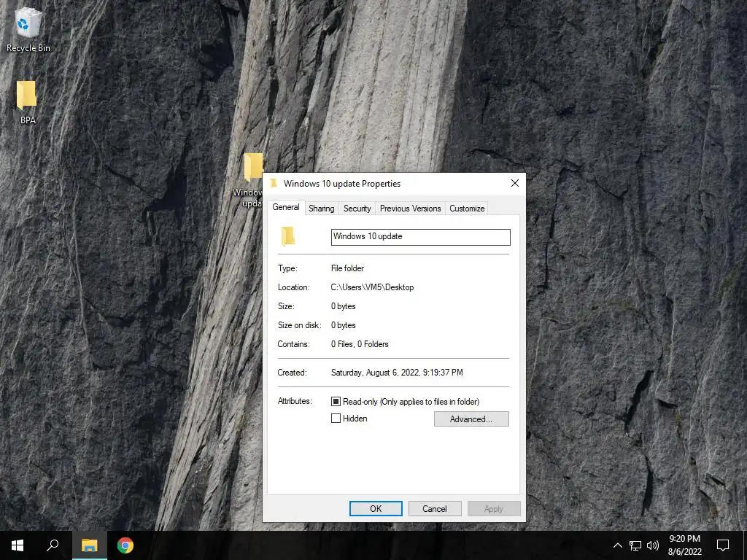Click the greyed-out Apply button
The image size is (747, 560).
tap(494, 508)
